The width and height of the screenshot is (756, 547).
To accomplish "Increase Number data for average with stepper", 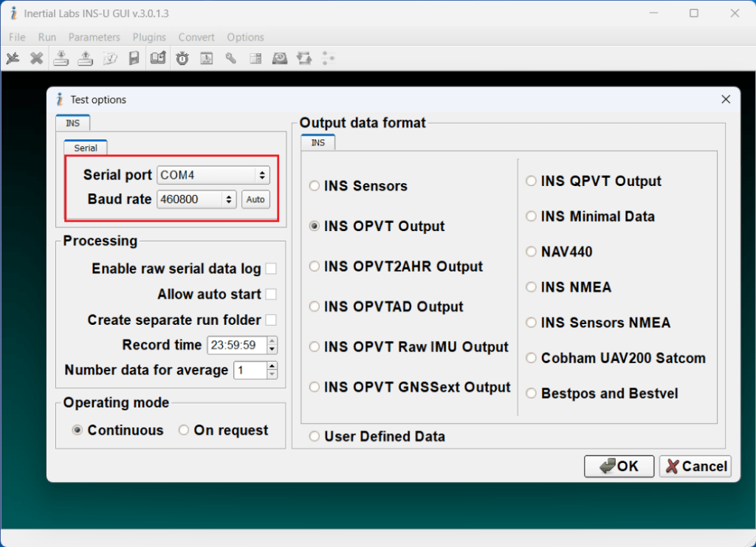I will pyautogui.click(x=273, y=366).
